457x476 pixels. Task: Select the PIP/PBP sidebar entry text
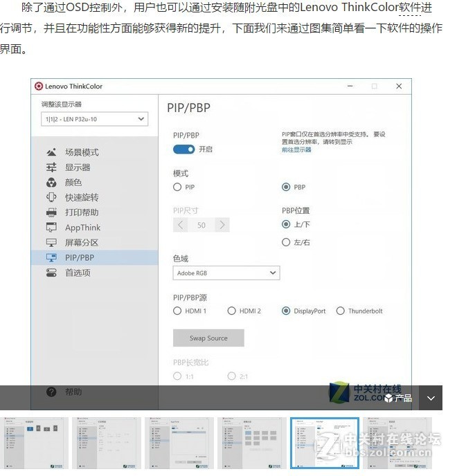(80, 258)
